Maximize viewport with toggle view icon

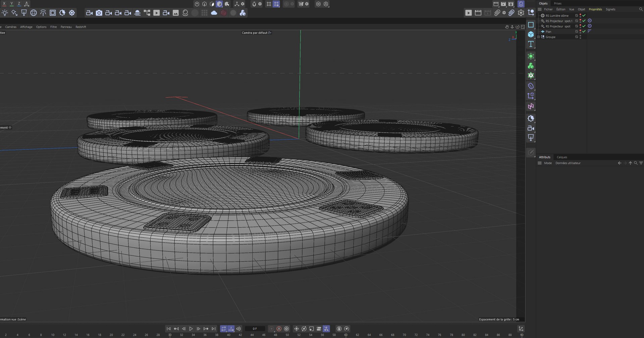click(x=523, y=27)
